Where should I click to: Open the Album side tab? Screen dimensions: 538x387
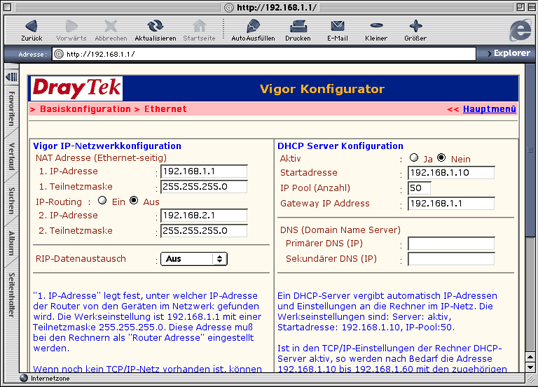tap(11, 243)
